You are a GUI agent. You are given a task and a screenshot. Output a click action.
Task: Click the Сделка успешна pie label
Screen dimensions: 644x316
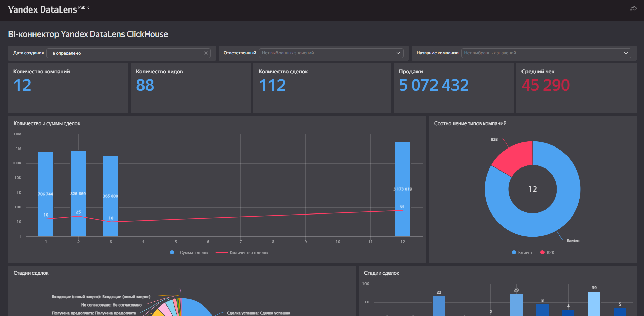258,313
